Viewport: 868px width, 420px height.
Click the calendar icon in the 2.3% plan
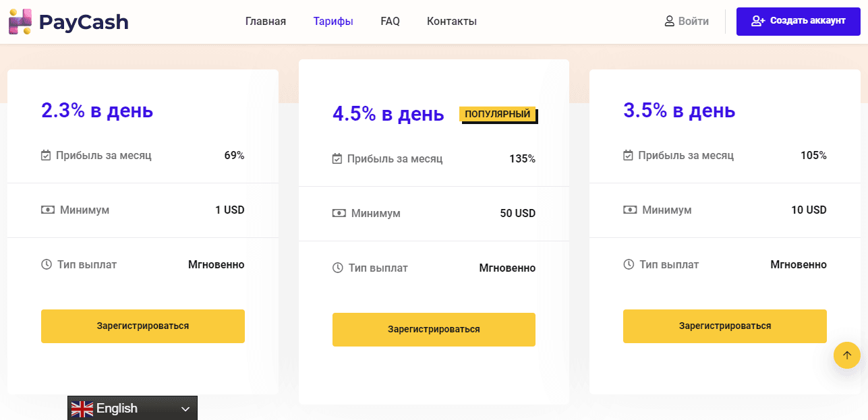(x=46, y=156)
